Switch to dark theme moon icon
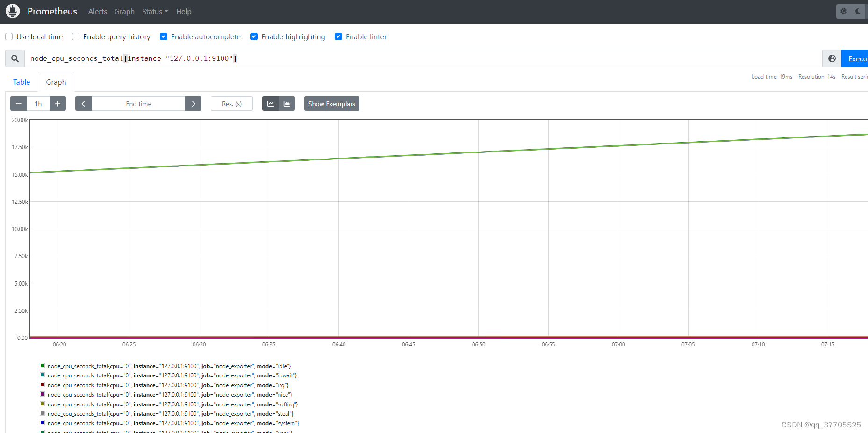The width and height of the screenshot is (868, 433). tap(858, 11)
